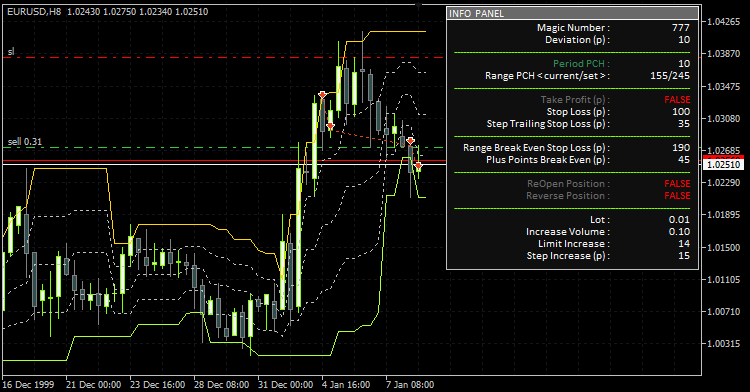Click the '23 Dec 16:00' time axis label
750x392 pixels.
[x=157, y=384]
